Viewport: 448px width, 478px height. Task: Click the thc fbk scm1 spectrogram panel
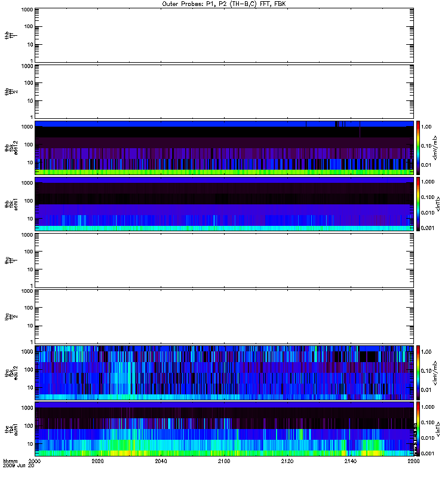pyautogui.click(x=224, y=429)
